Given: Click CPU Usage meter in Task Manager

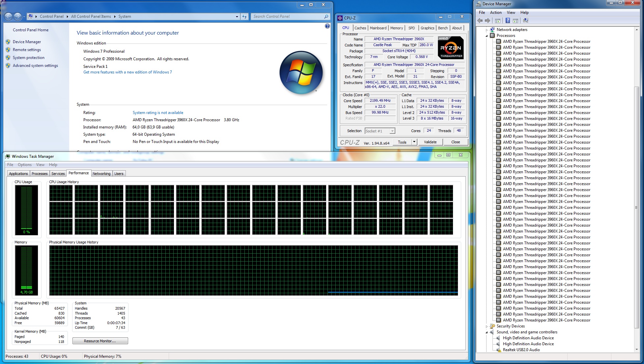Looking at the screenshot, I should pos(26,210).
